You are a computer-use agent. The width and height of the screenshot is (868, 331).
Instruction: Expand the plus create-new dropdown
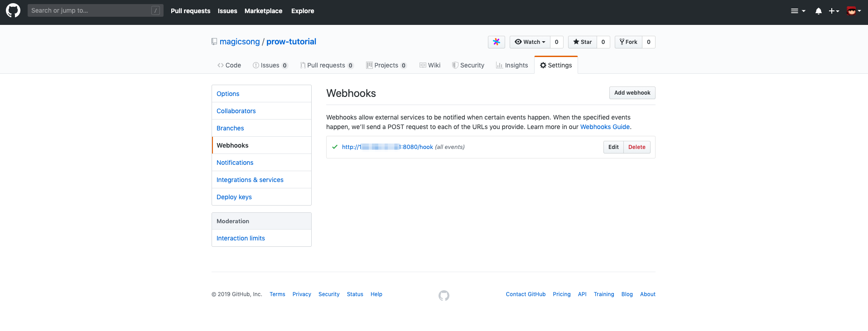[834, 11]
